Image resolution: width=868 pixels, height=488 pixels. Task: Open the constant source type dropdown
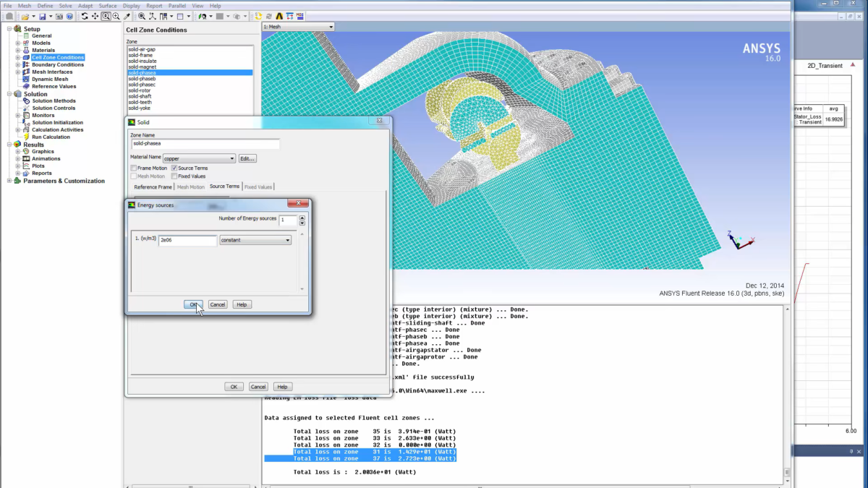coord(255,240)
